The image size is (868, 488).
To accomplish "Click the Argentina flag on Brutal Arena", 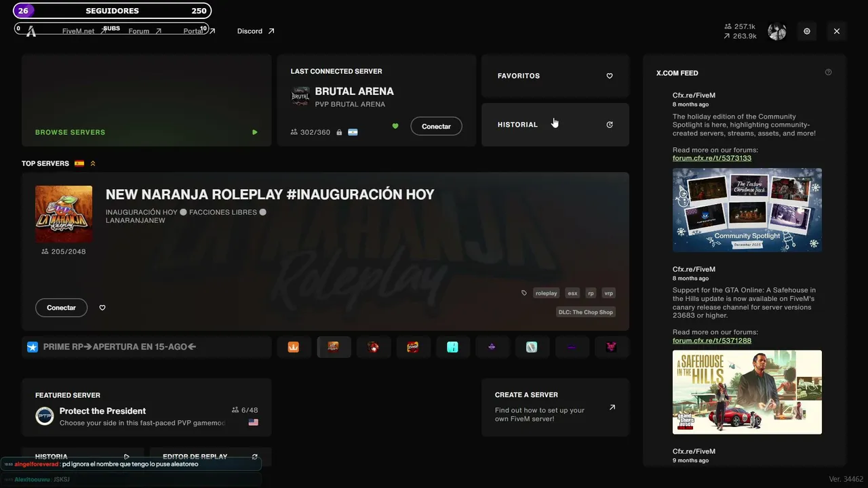I will (x=353, y=132).
